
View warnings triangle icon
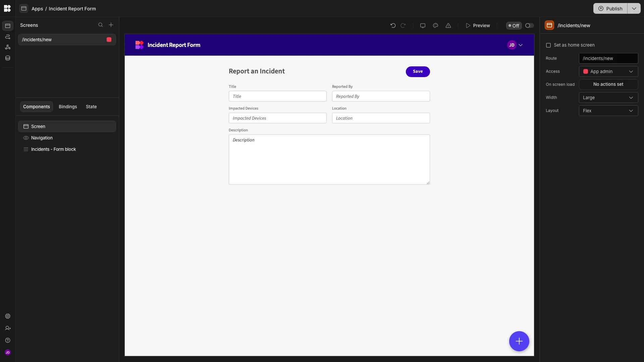pyautogui.click(x=448, y=25)
